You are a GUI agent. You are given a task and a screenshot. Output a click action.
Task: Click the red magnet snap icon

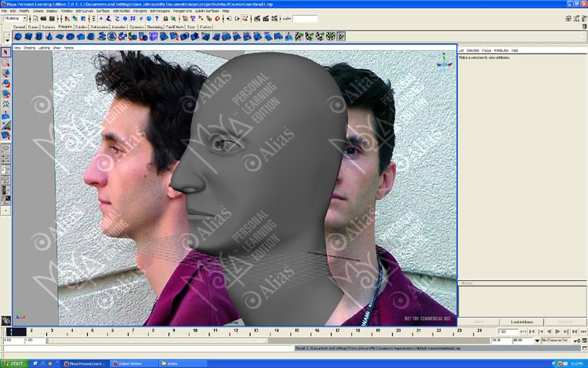pyautogui.click(x=217, y=18)
